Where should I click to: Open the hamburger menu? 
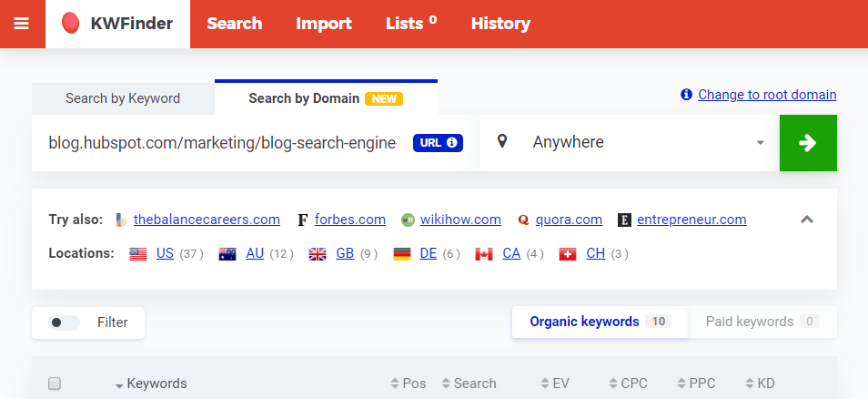[22, 24]
